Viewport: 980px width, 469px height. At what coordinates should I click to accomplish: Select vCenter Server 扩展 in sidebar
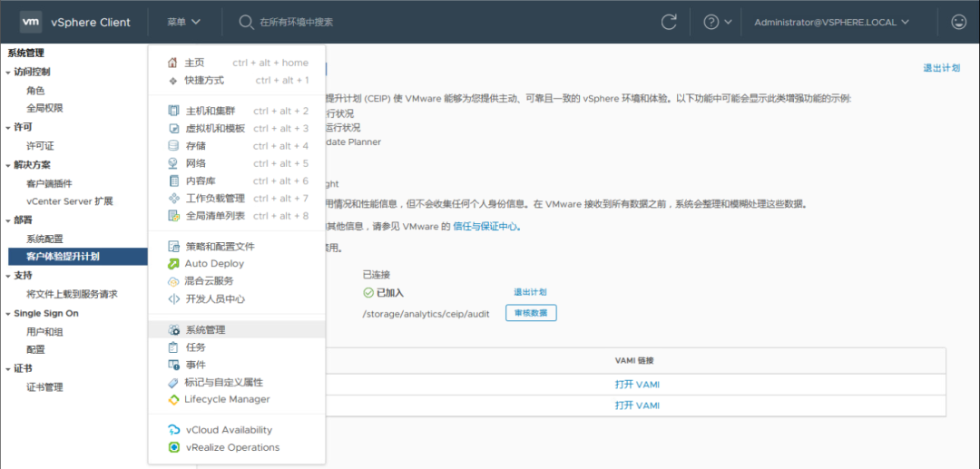pyautogui.click(x=69, y=201)
